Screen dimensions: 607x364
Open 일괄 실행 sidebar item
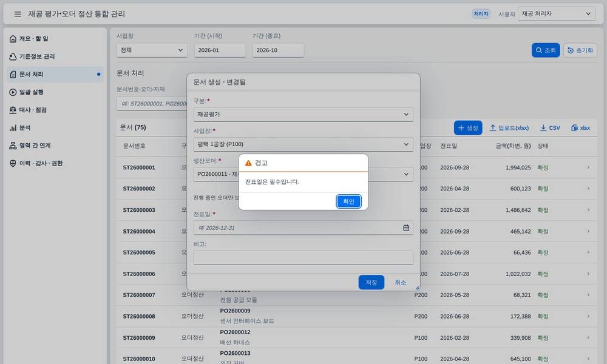click(x=55, y=92)
